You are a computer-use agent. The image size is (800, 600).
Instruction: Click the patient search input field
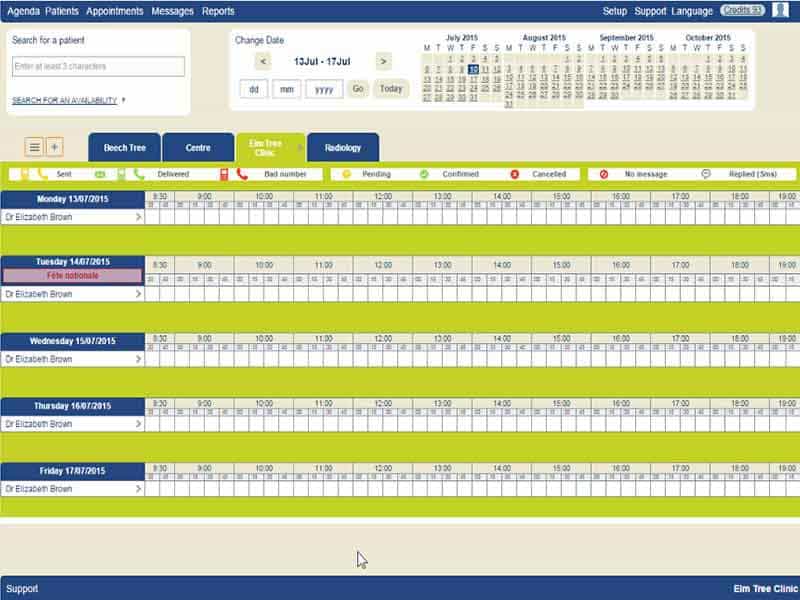(x=98, y=67)
